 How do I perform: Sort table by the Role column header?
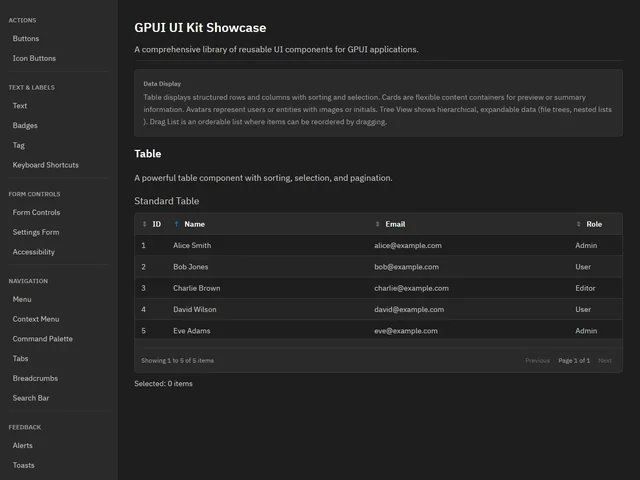pyautogui.click(x=594, y=224)
